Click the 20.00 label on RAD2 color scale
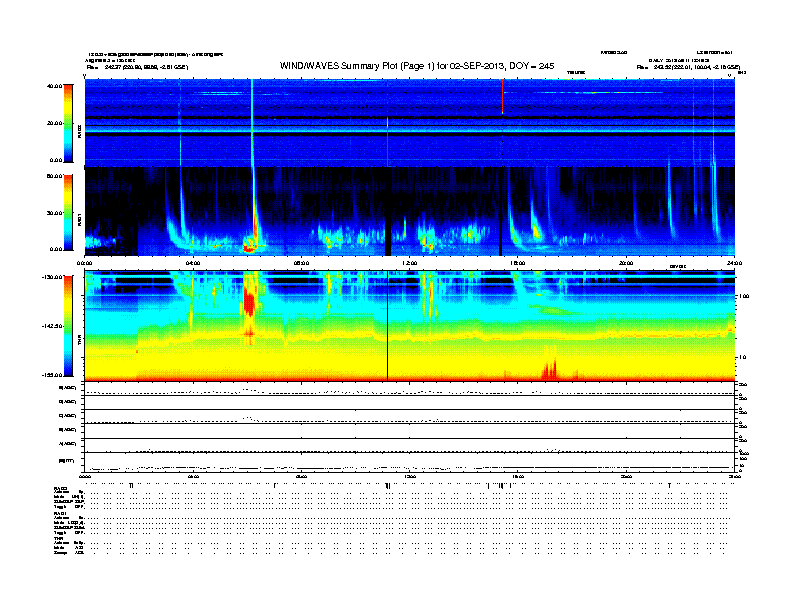The width and height of the screenshot is (792, 612). click(x=54, y=123)
